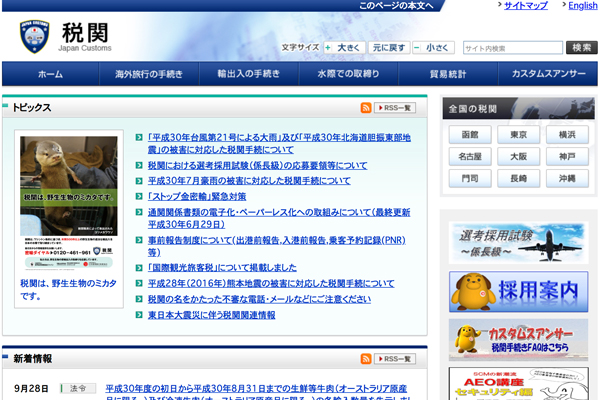This screenshot has height=400, width=600.
Task: Click the site search input field
Action: click(x=513, y=48)
